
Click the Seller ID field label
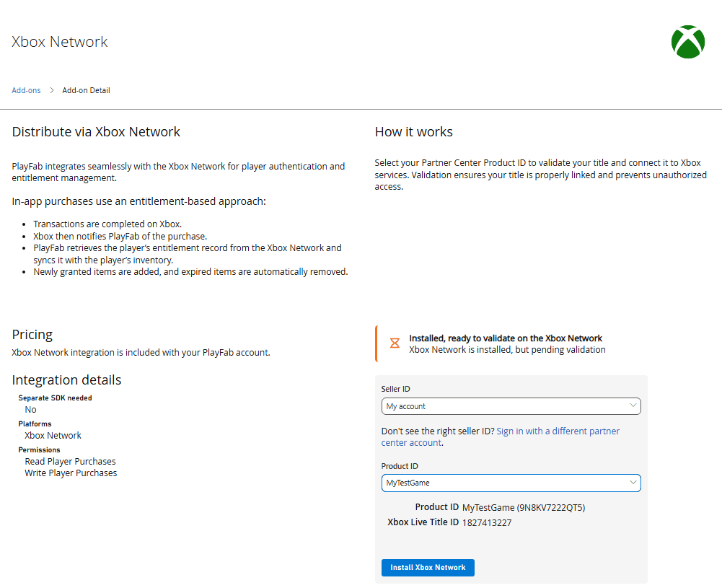[x=395, y=389]
